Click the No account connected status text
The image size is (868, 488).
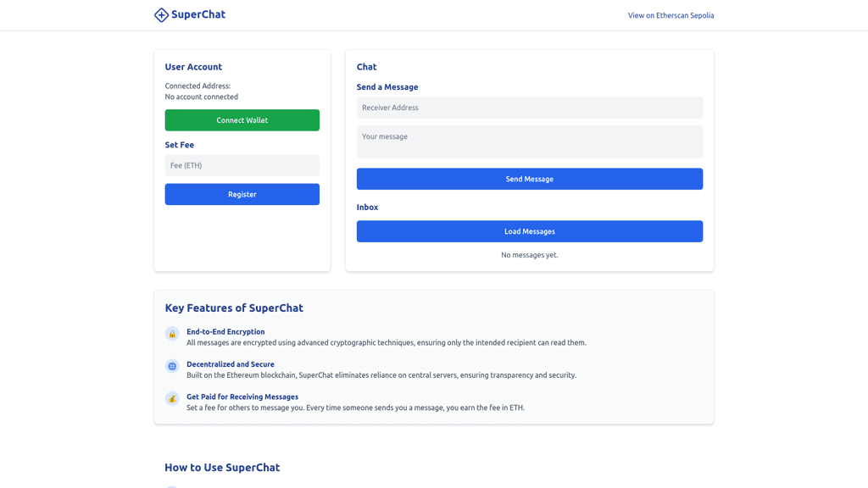202,97
